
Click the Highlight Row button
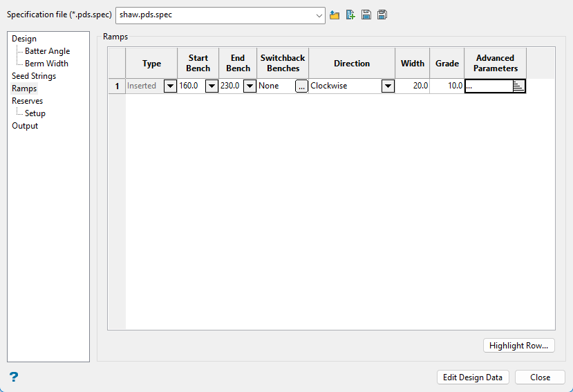[518, 346]
